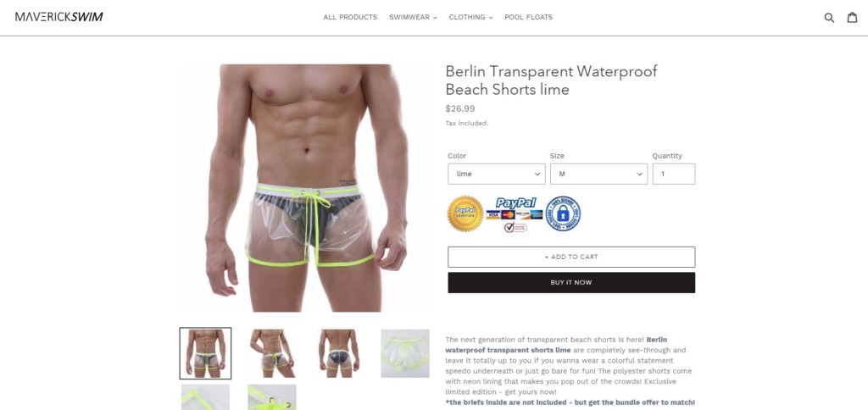This screenshot has height=410, width=868.
Task: Click the gold PayPal Verified badge
Action: (465, 213)
